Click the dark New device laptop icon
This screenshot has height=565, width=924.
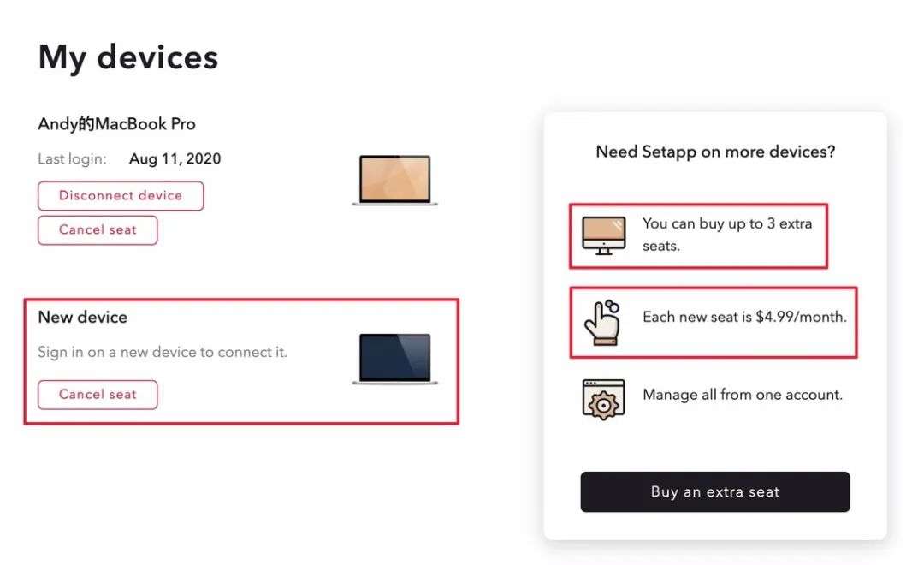[394, 359]
